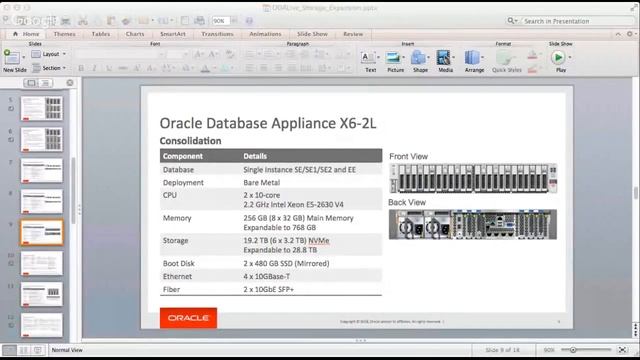
Task: Switch the sidebar to Outline view
Action: pyautogui.click(x=46, y=83)
